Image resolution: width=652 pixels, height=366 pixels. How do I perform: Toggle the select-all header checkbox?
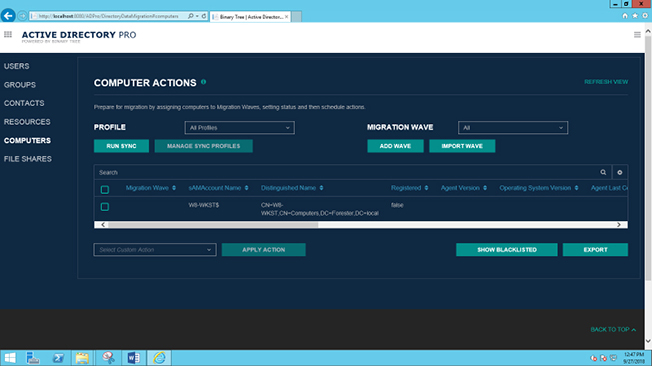click(105, 190)
